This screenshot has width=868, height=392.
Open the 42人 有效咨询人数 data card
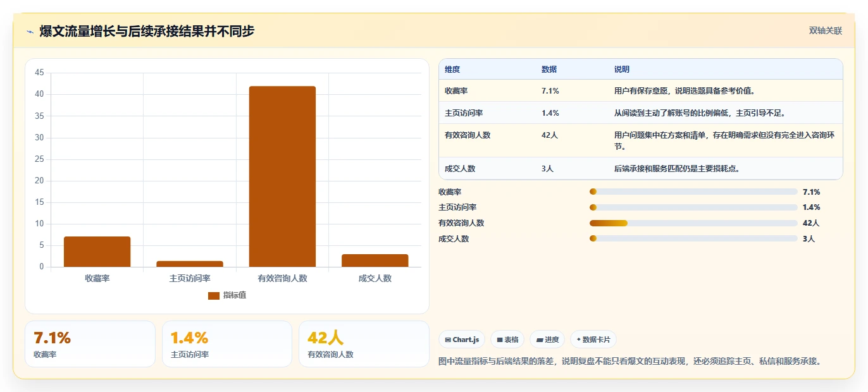[364, 344]
